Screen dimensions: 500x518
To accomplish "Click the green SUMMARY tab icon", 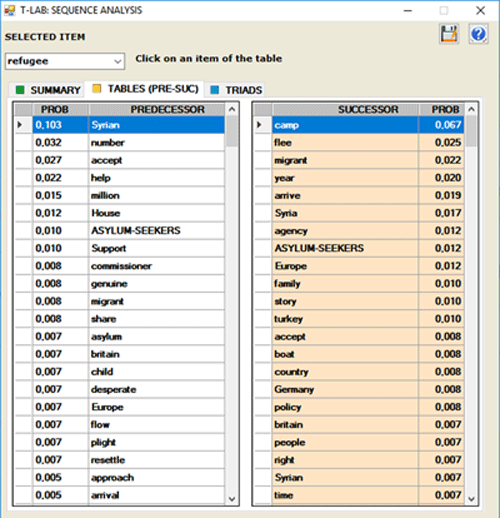I will pyautogui.click(x=20, y=90).
